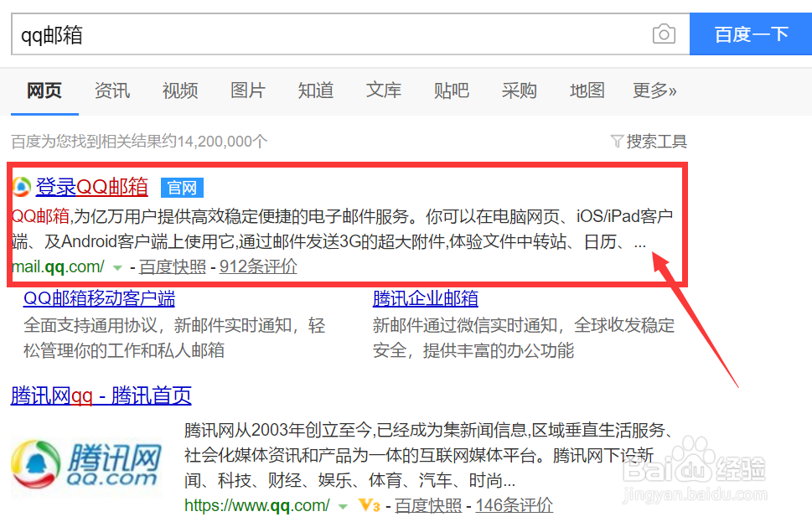Click the QQ penguin favicon beside 登录QQ邮箱

22,187
